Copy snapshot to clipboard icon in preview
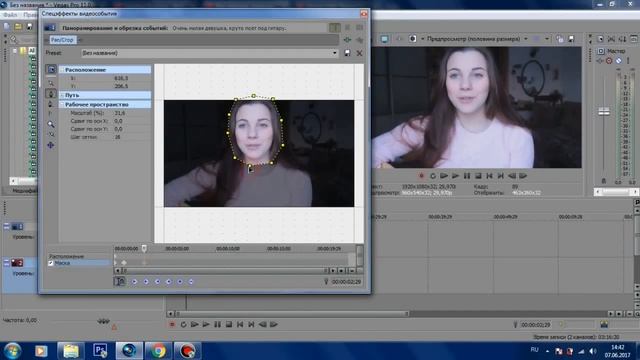This screenshot has height=360, width=640. click(x=560, y=39)
